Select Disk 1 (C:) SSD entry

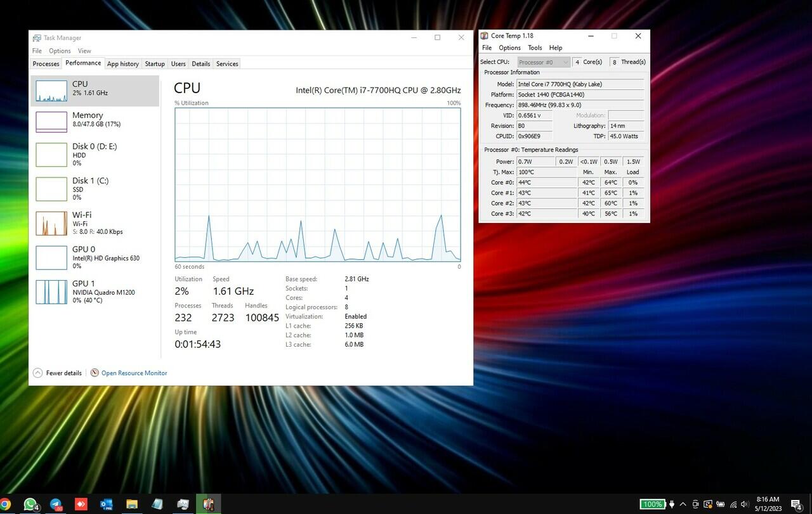[x=95, y=189]
